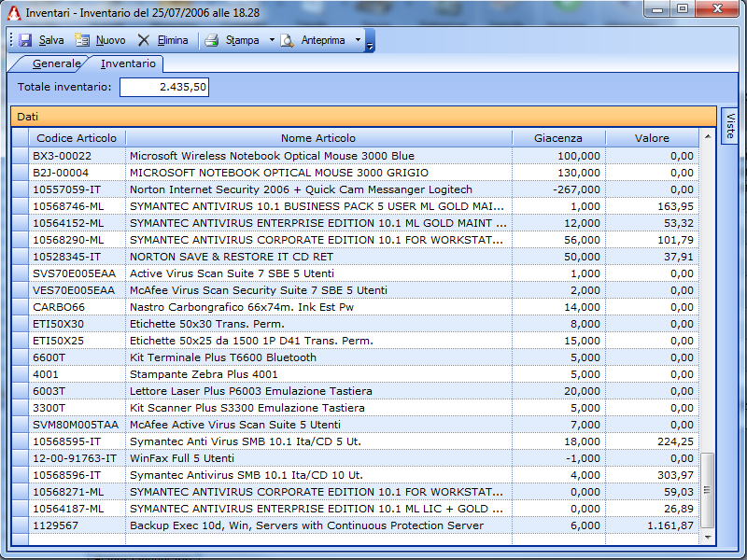Expand the toolbar overflow options arrow
The width and height of the screenshot is (747, 560).
(370, 40)
